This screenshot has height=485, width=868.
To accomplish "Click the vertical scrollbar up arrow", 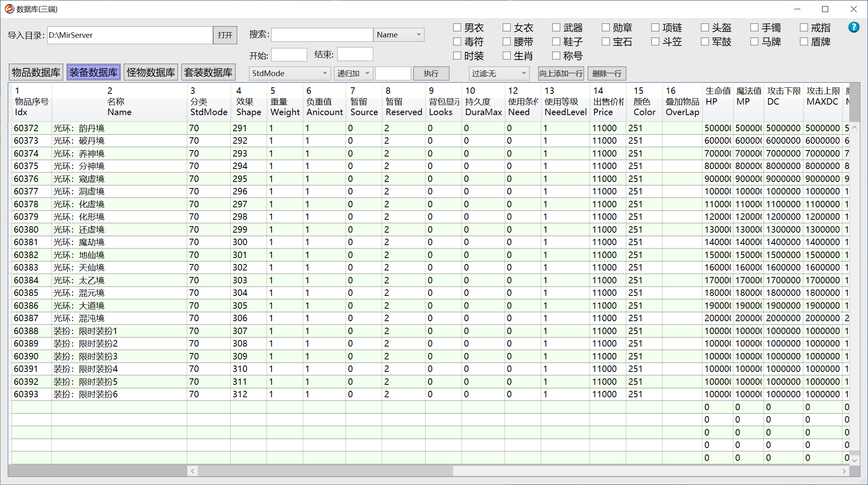I will (854, 127).
